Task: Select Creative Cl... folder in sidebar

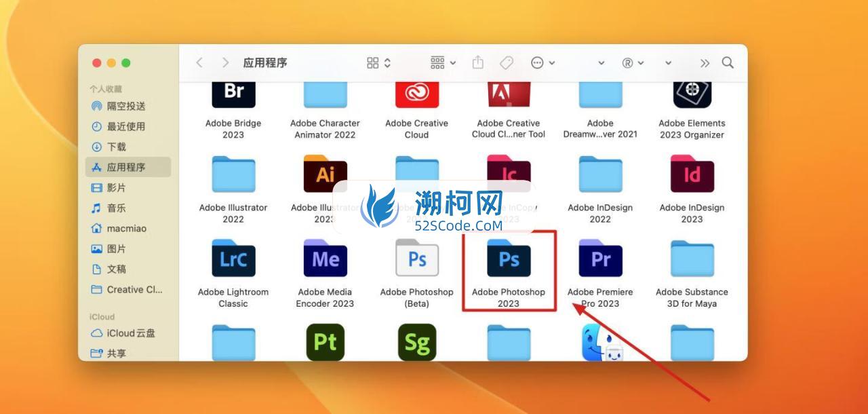Action: (x=128, y=289)
